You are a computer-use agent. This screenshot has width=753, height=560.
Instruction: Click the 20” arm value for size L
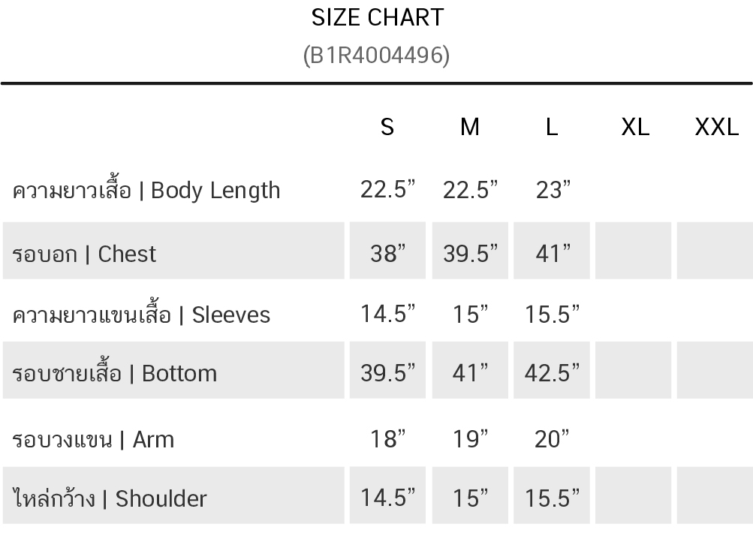552,438
